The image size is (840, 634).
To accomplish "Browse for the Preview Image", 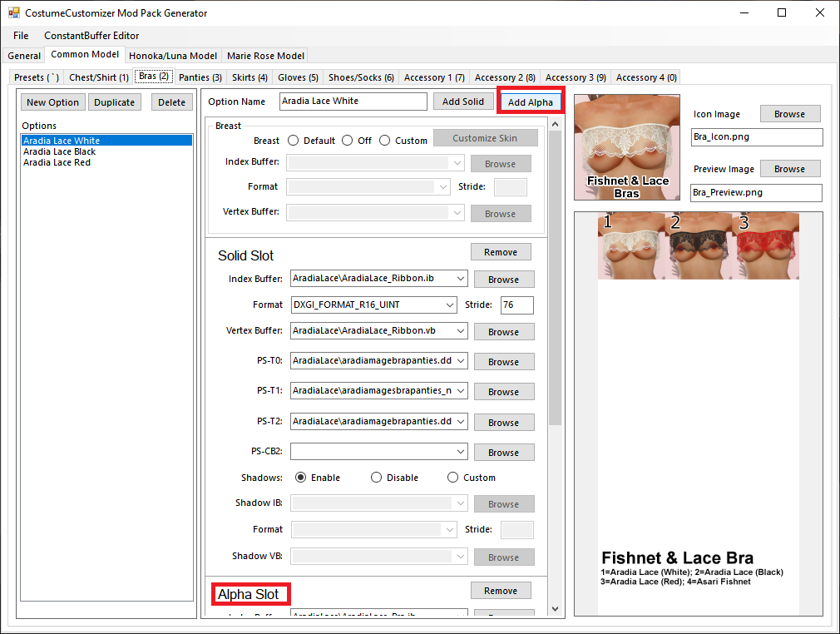I will (789, 169).
